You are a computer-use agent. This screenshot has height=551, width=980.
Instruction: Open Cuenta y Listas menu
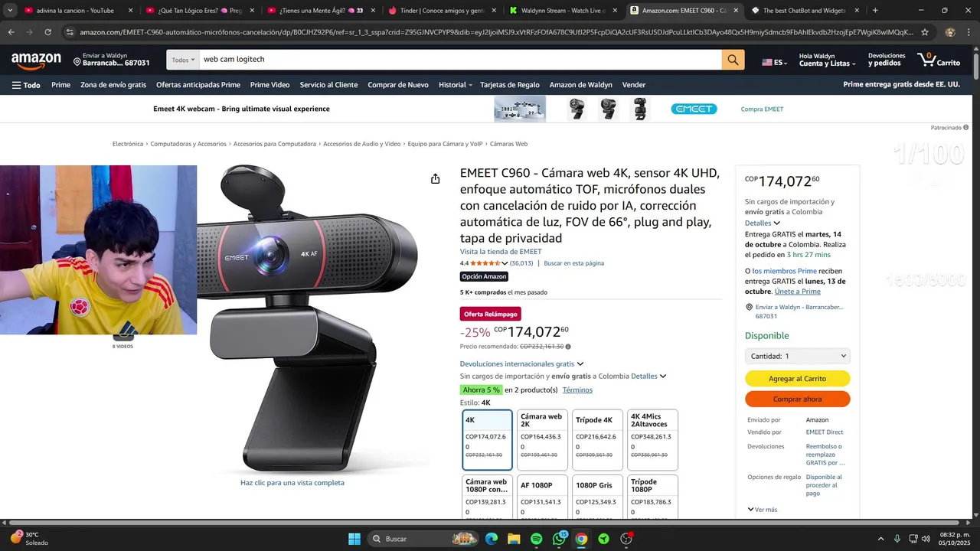(x=826, y=60)
